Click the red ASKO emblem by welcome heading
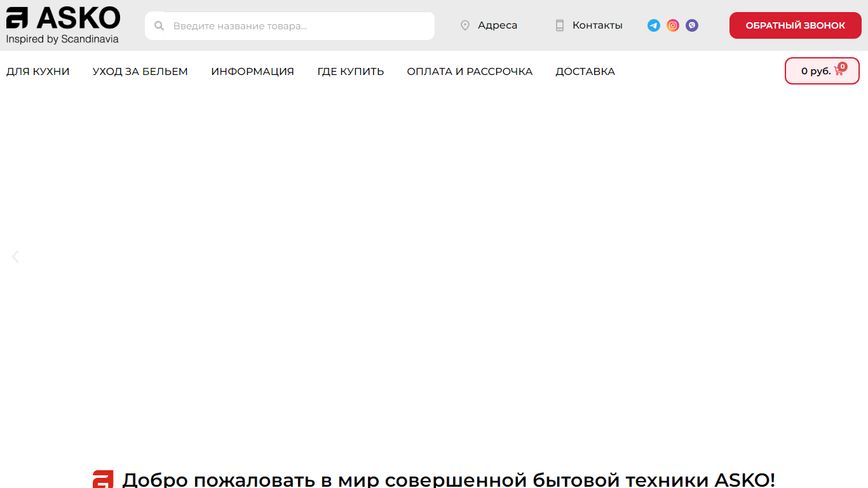The width and height of the screenshot is (868, 488). (x=103, y=479)
